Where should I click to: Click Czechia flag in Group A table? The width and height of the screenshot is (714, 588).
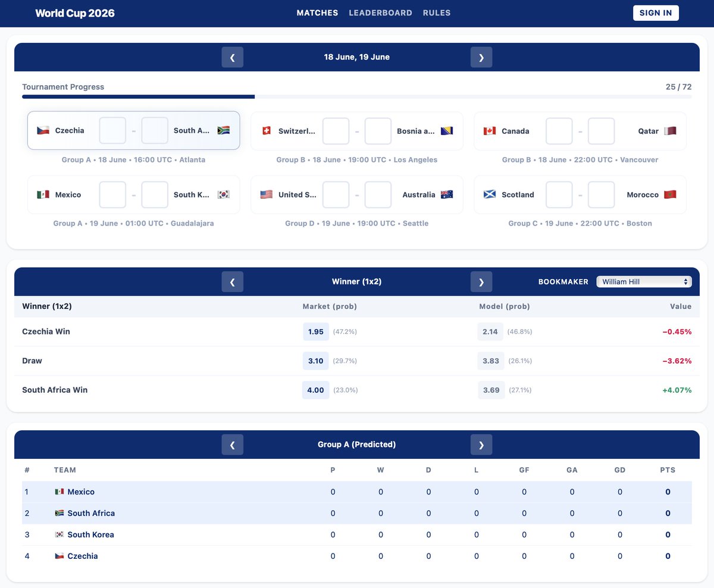tap(59, 556)
